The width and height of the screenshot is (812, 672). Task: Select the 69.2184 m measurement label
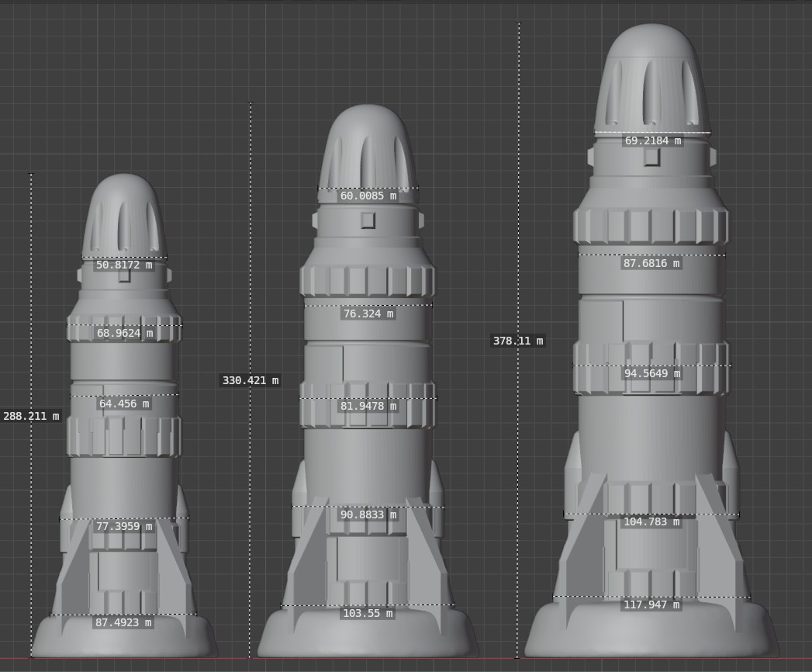click(652, 140)
